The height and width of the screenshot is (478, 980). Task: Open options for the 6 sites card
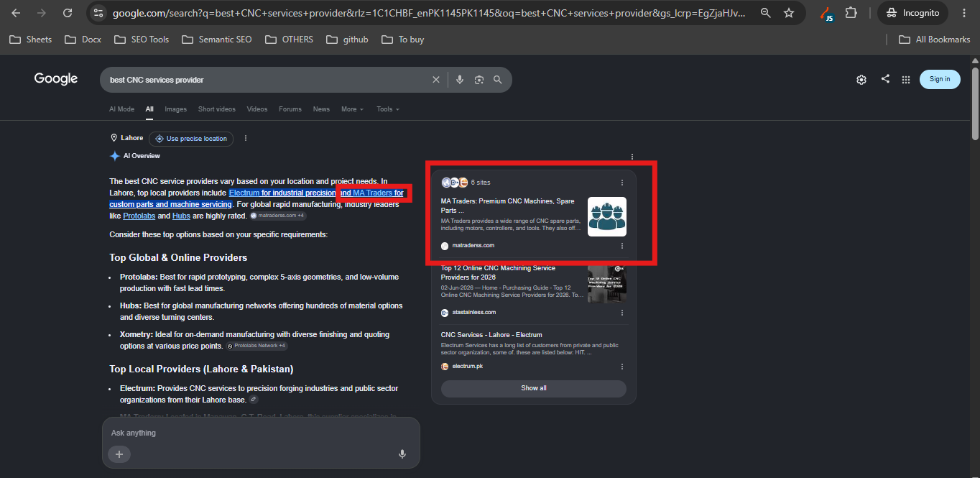point(622,183)
